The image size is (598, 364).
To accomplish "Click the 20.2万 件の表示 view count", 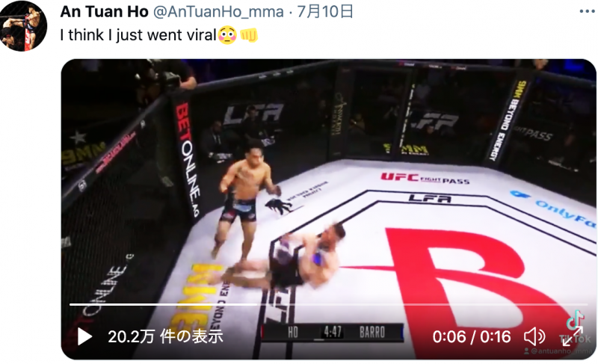I will pyautogui.click(x=165, y=336).
